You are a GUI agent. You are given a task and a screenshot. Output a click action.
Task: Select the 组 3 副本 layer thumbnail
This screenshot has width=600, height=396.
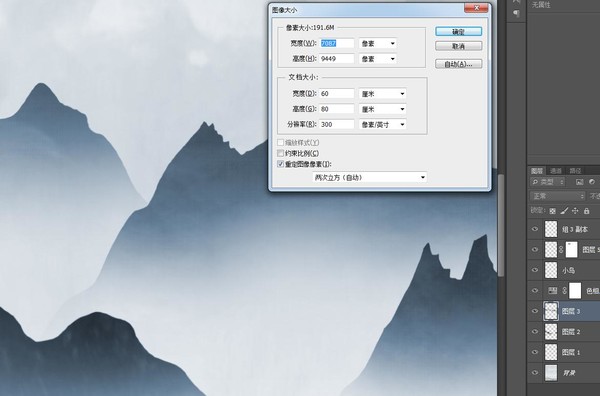point(551,229)
